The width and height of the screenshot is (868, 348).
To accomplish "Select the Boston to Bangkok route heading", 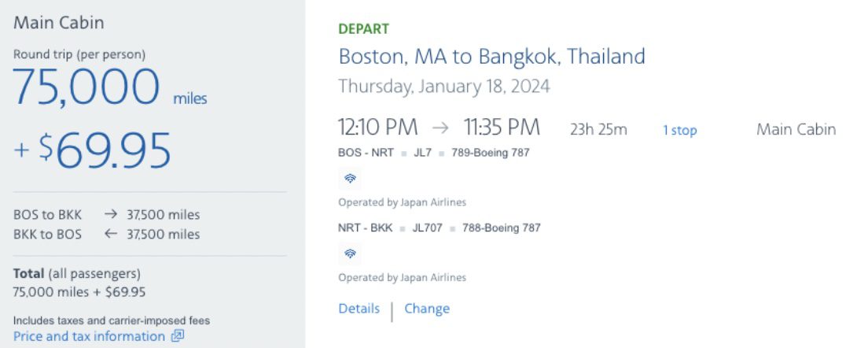I will [x=491, y=57].
